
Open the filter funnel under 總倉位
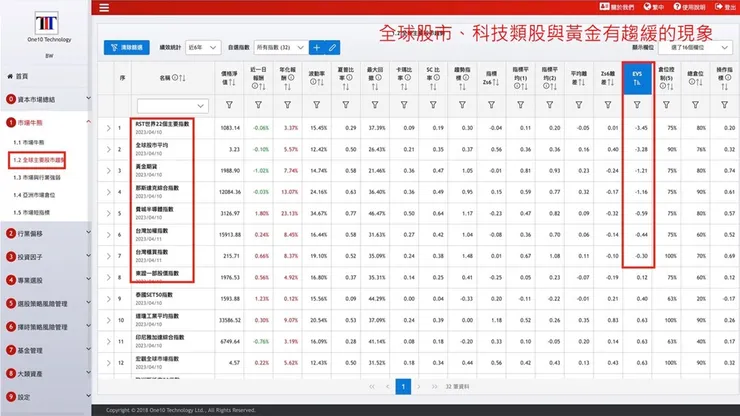(x=695, y=105)
